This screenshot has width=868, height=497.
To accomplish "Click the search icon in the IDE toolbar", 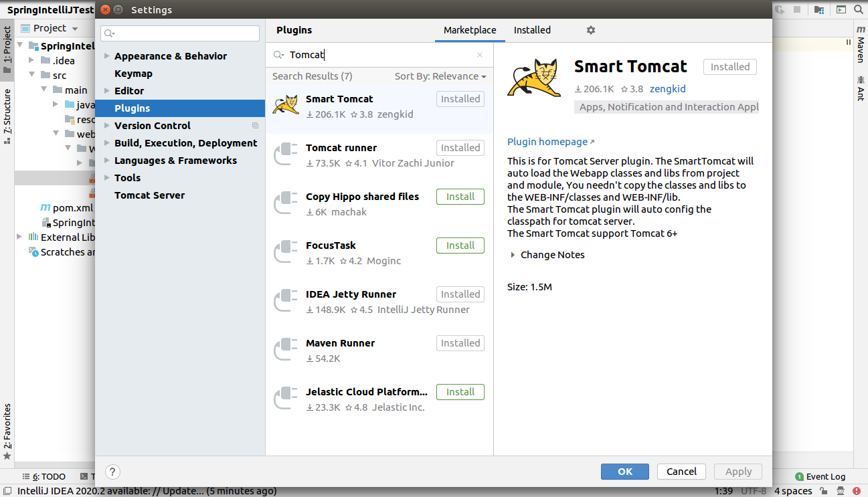I will pyautogui.click(x=857, y=9).
